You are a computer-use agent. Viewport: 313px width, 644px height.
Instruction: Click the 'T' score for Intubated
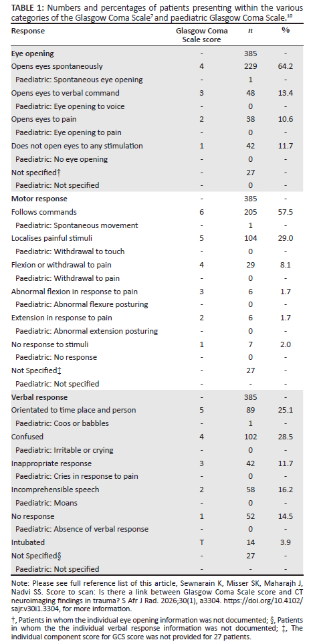point(201,542)
